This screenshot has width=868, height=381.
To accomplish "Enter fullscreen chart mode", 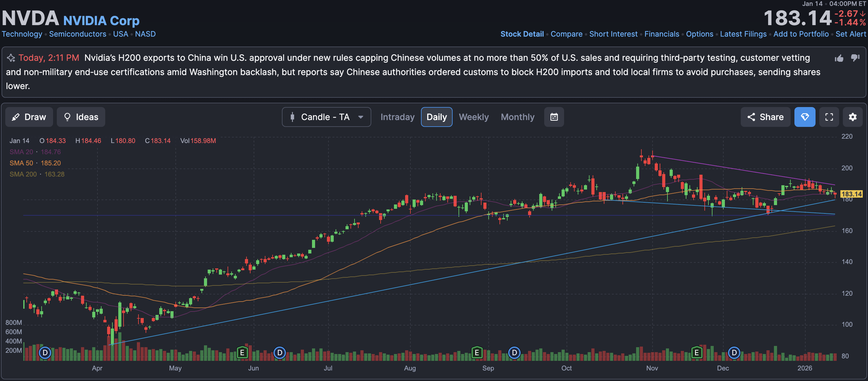I will tap(829, 117).
